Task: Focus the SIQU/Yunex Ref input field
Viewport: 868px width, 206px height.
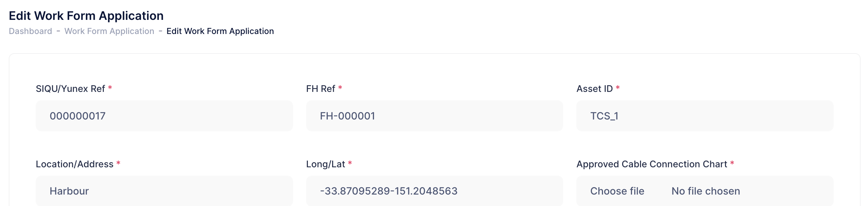Action: (x=164, y=116)
